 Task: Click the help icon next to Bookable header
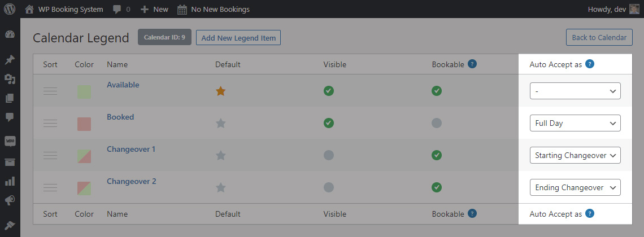coord(472,64)
